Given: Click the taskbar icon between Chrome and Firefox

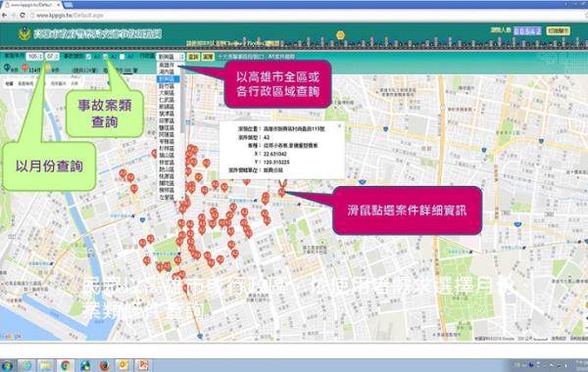Looking at the screenshot, I should [84, 365].
